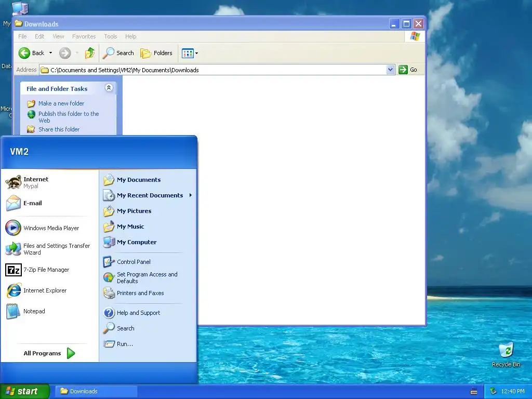Open Search from the Start menu
Image resolution: width=532 pixels, height=399 pixels.
tap(148, 328)
